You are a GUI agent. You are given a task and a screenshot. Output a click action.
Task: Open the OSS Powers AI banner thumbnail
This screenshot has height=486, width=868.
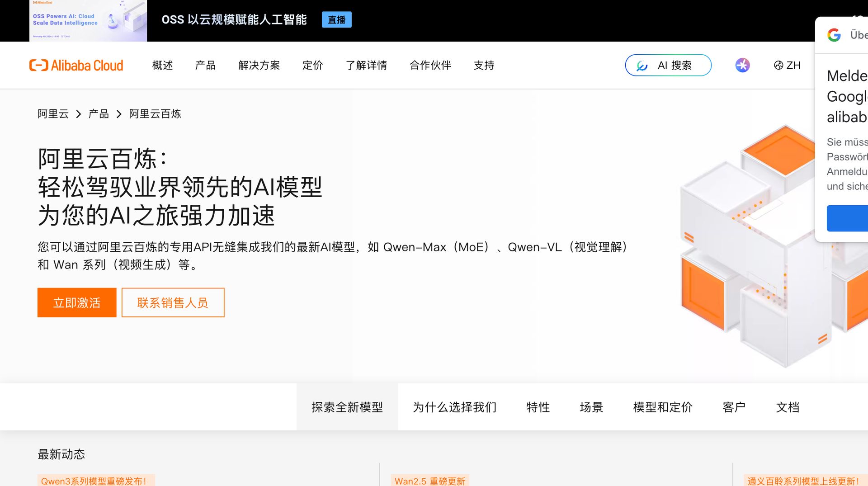point(88,21)
